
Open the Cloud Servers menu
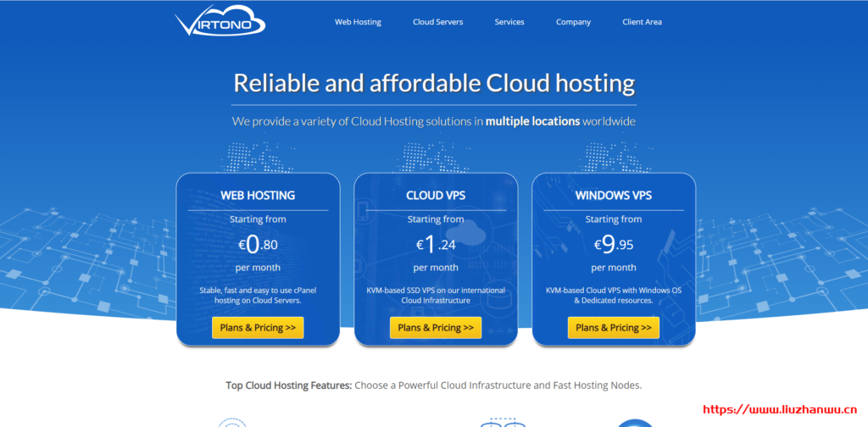437,22
